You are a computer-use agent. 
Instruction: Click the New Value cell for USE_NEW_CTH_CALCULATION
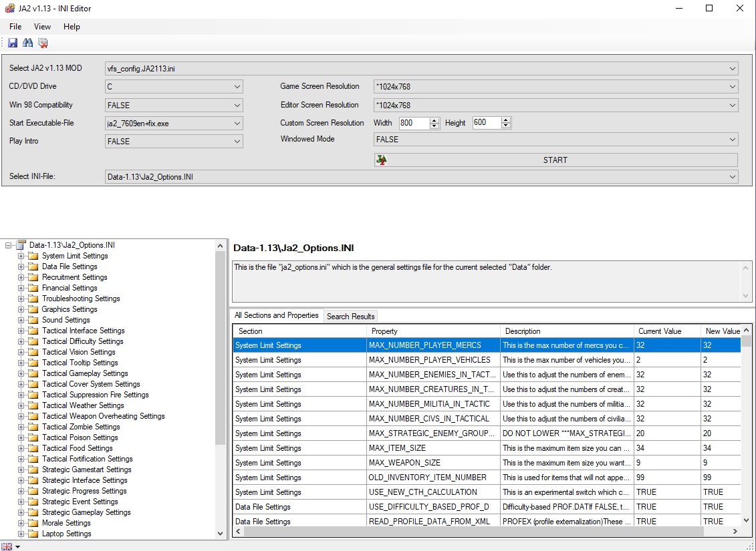pos(721,492)
